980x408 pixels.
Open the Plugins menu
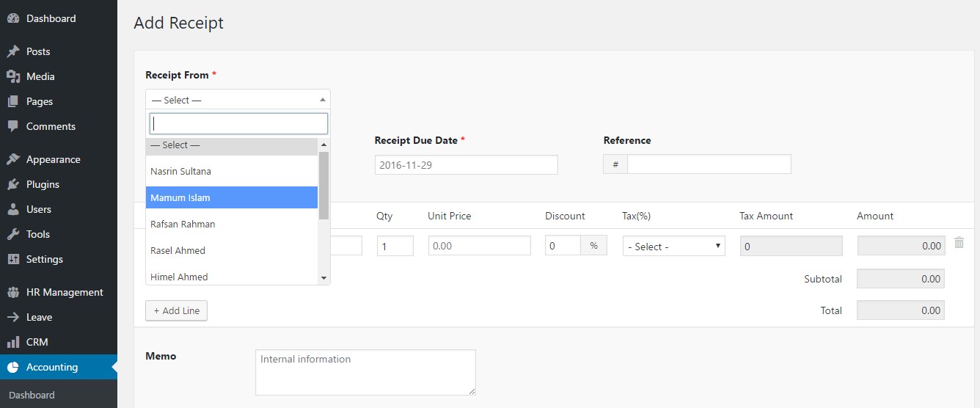pos(59,184)
